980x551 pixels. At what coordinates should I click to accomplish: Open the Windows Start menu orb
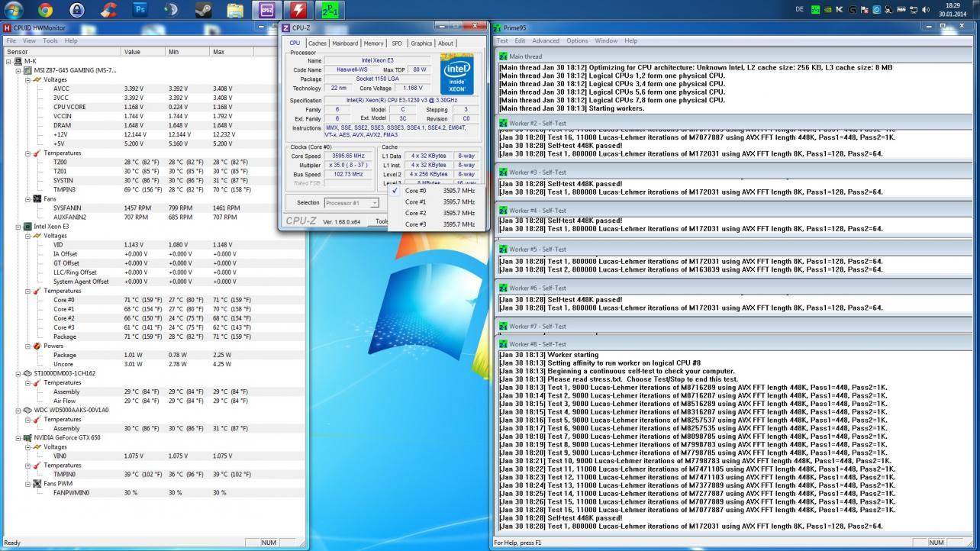pos(13,10)
